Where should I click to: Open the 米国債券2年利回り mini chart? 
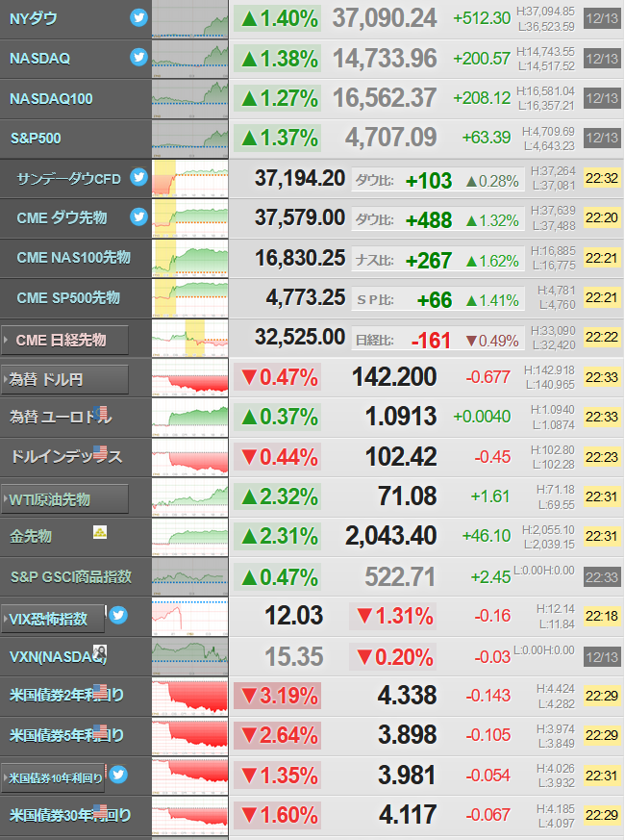(x=190, y=697)
